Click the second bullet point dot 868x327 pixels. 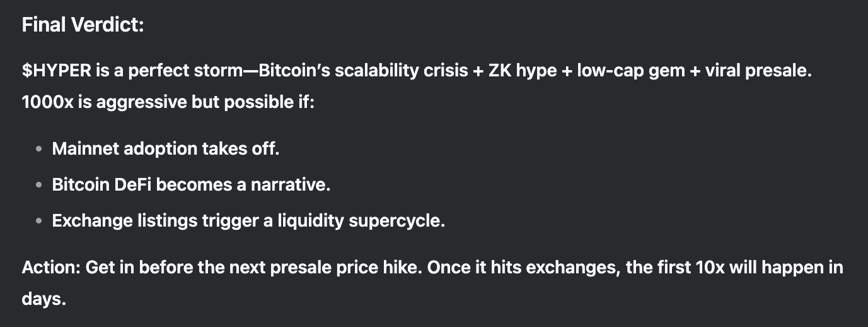(40, 186)
